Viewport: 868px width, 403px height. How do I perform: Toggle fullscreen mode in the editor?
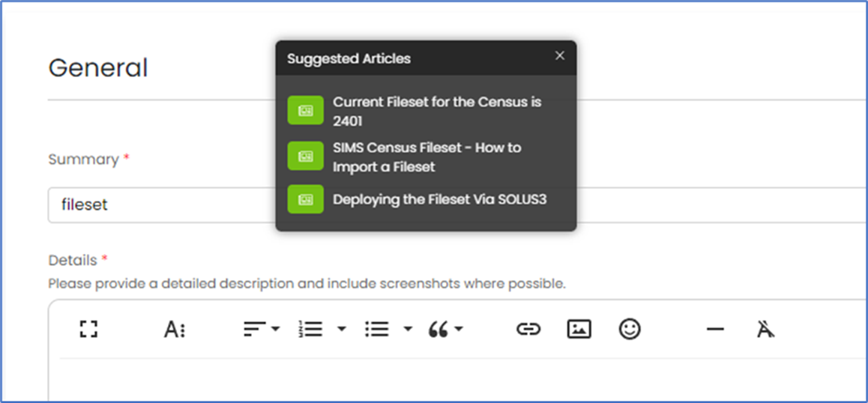[x=89, y=329]
